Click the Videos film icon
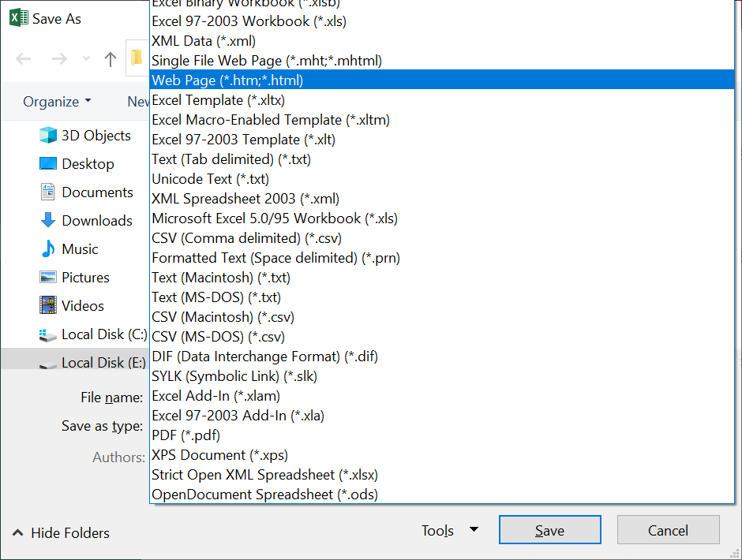This screenshot has height=560, width=742. point(48,305)
